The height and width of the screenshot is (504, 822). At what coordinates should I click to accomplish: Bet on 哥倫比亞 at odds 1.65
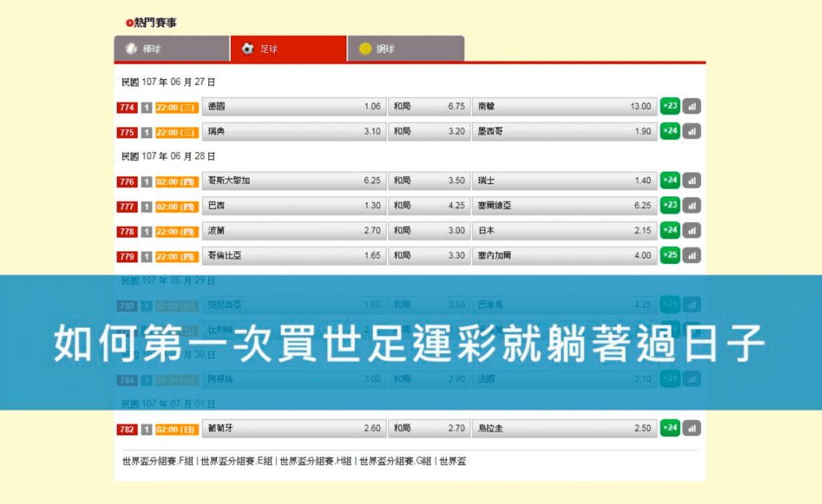tap(294, 255)
